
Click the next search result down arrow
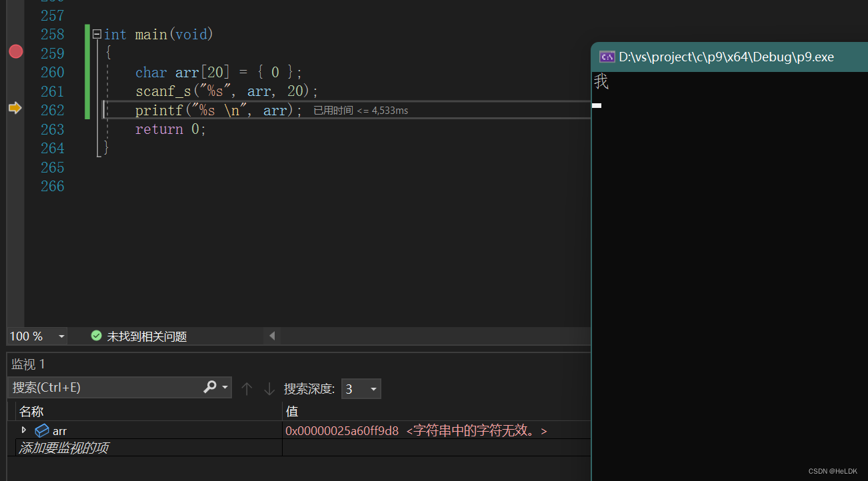point(269,388)
